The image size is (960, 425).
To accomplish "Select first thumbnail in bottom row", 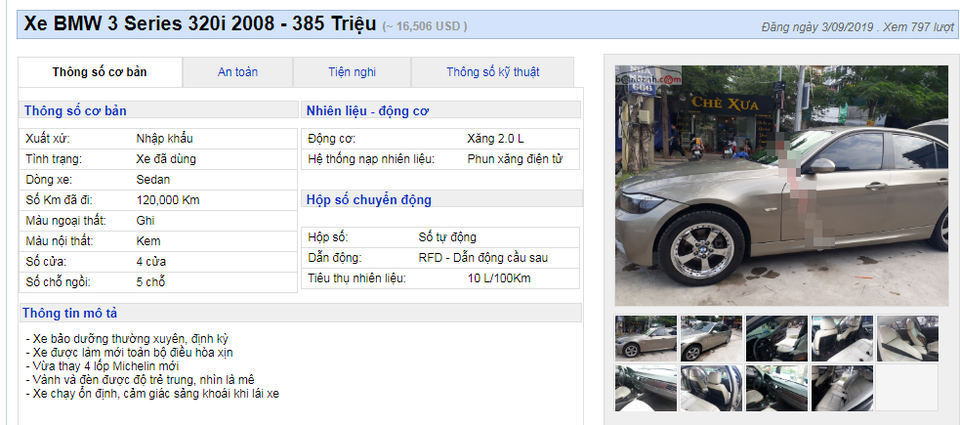I will coord(646,388).
